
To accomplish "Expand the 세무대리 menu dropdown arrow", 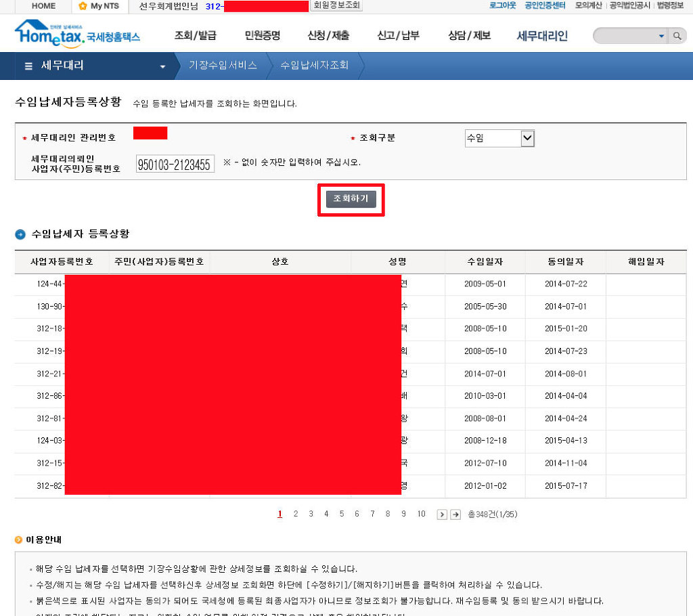I will pos(162,66).
